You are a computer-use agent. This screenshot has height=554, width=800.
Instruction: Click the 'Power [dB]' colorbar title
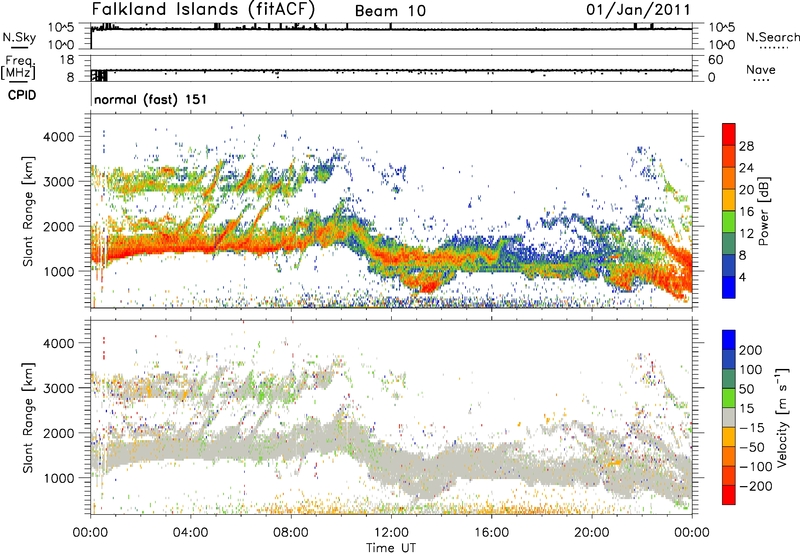[763, 211]
